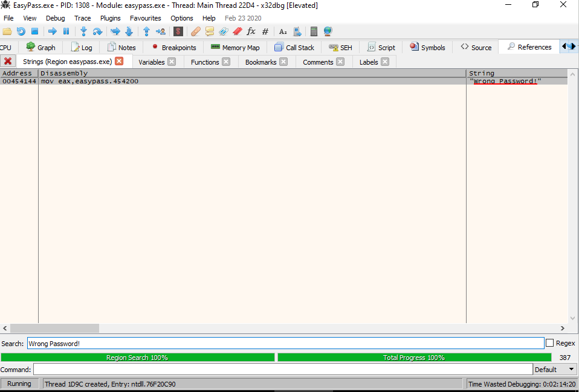Select result row at address 00454144
The image size is (579, 392).
point(283,81)
